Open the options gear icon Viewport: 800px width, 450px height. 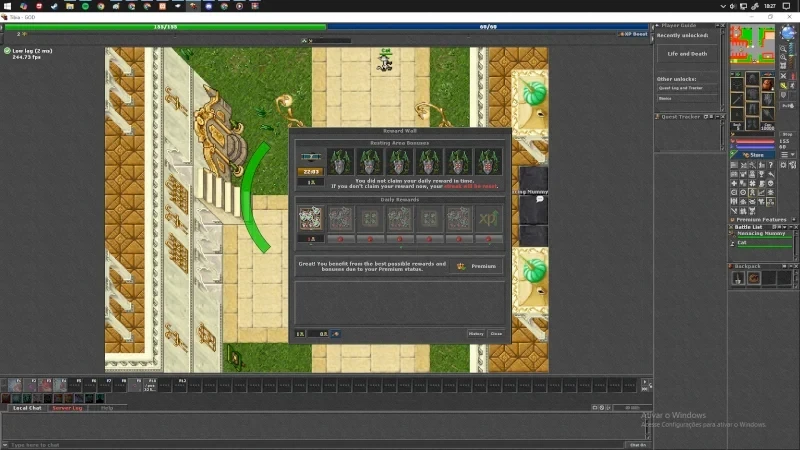pyautogui.click(x=783, y=165)
